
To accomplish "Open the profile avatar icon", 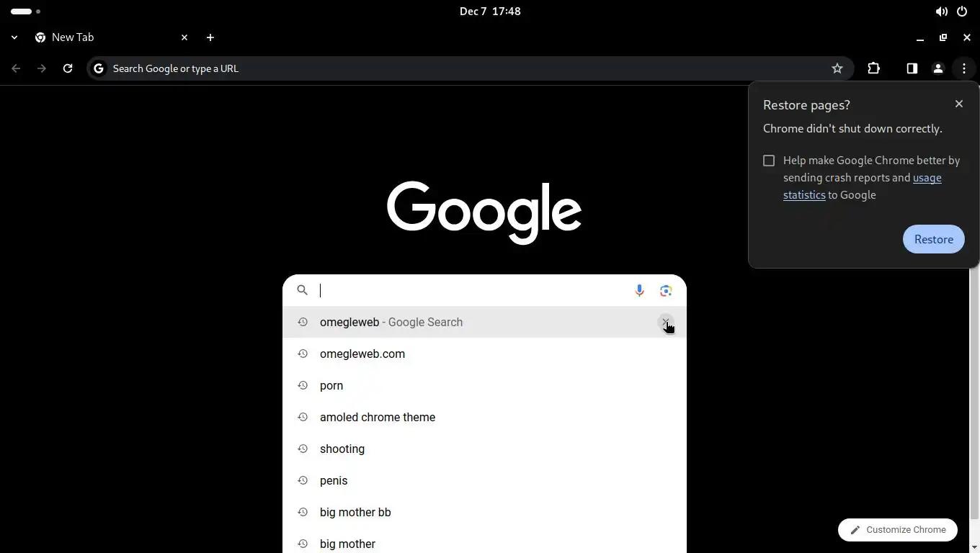I will coord(937,68).
